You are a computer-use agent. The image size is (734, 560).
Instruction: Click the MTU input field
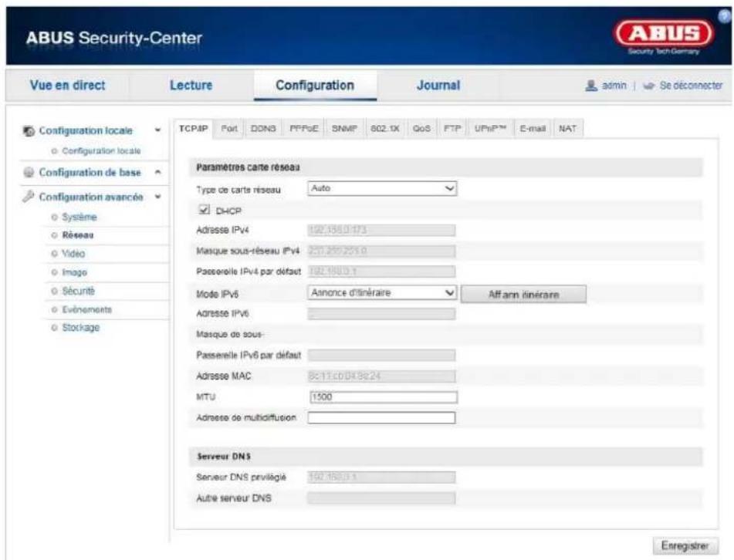[384, 397]
